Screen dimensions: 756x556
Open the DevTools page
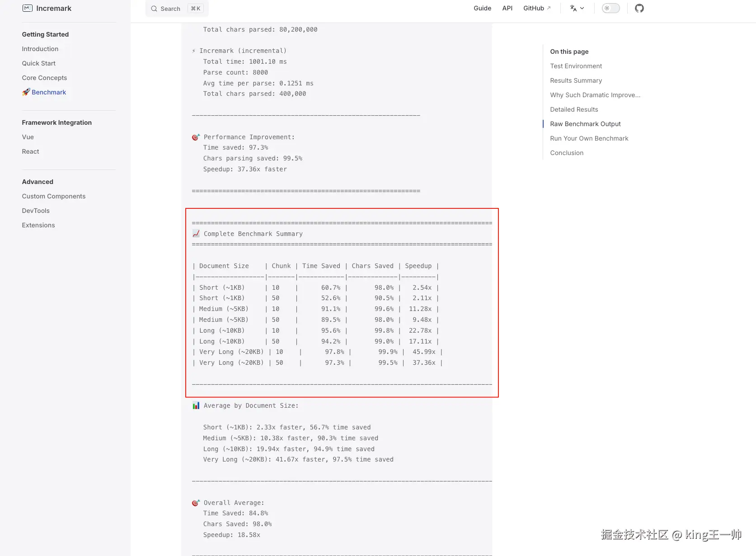[x=36, y=211]
